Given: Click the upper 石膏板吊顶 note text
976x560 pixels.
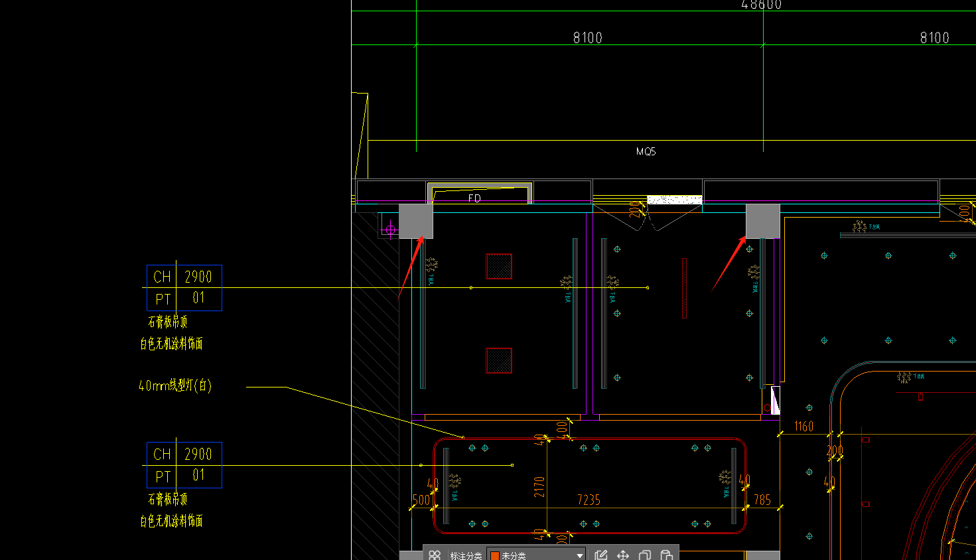Looking at the screenshot, I should [x=168, y=322].
